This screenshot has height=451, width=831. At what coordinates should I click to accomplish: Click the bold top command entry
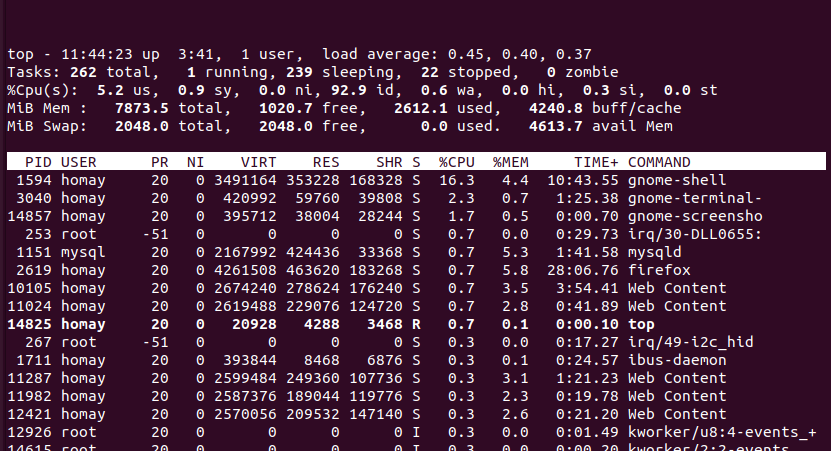[x=641, y=324]
